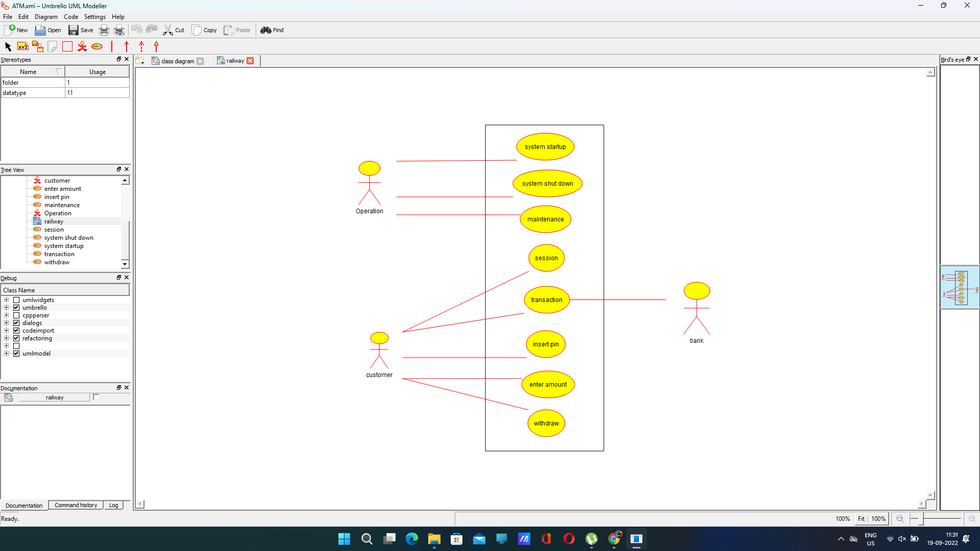Enable the umlwidgets debug checkbox
Viewport: 980px width, 551px height.
(x=17, y=300)
